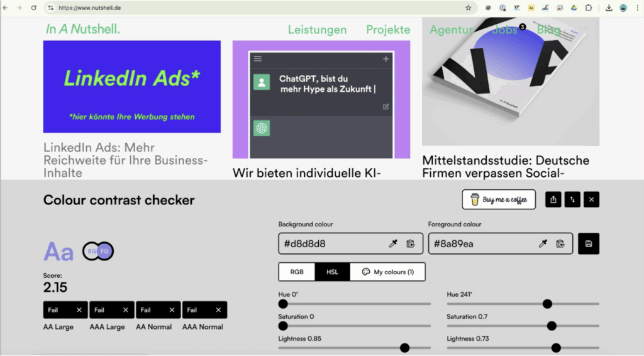Click the Colour contrast checker heading
This screenshot has width=644, height=356.
[119, 200]
